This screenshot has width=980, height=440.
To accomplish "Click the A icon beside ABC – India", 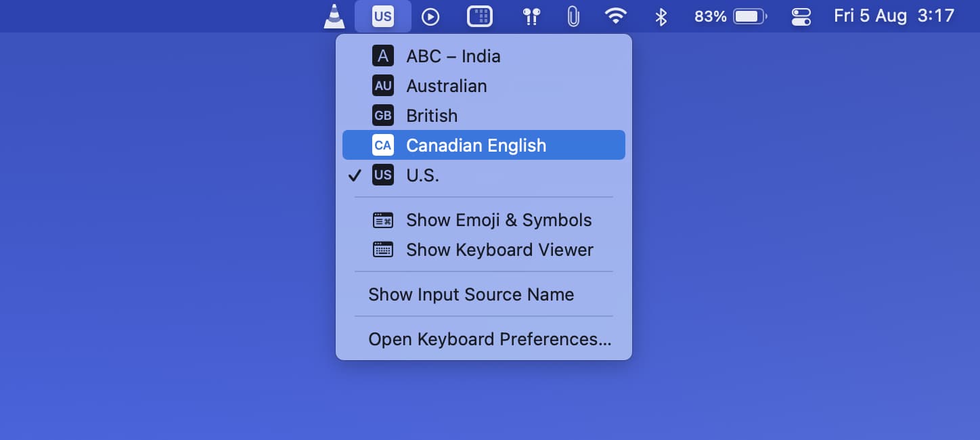I will point(383,56).
